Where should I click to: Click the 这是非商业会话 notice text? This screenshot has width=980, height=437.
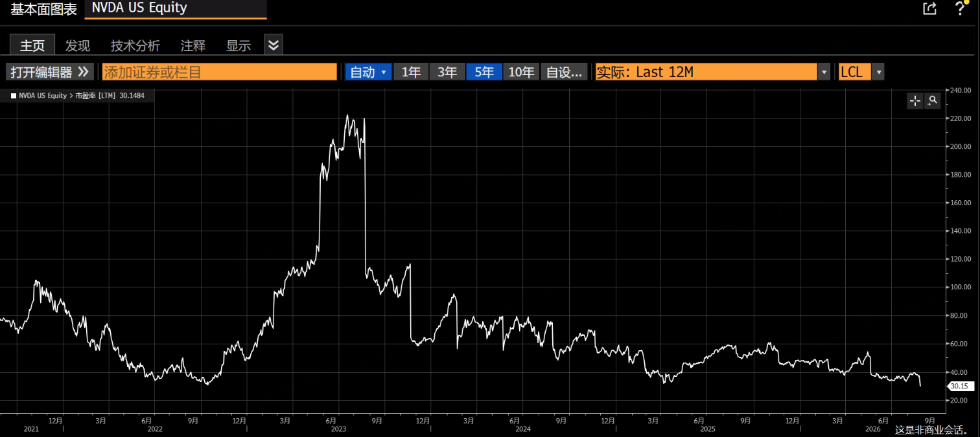coord(931,430)
